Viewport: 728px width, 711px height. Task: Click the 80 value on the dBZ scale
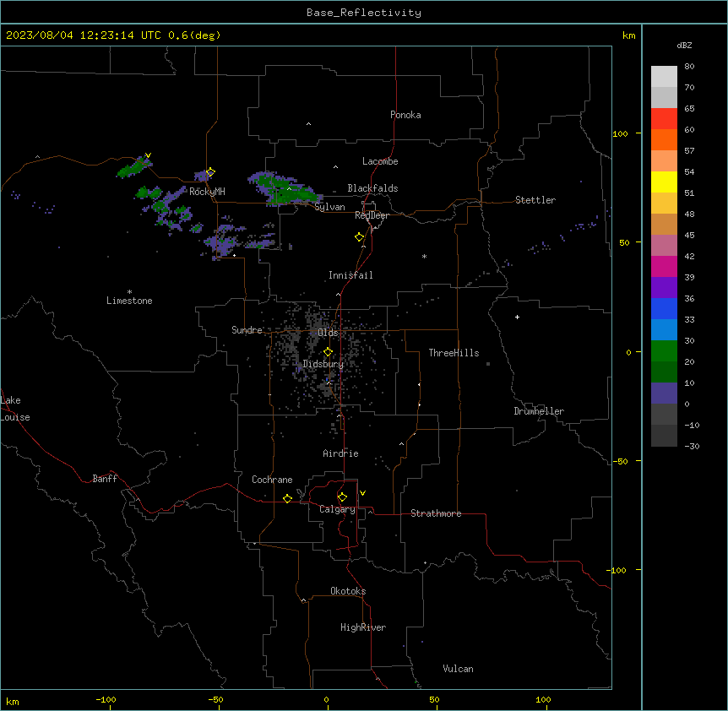pyautogui.click(x=689, y=67)
